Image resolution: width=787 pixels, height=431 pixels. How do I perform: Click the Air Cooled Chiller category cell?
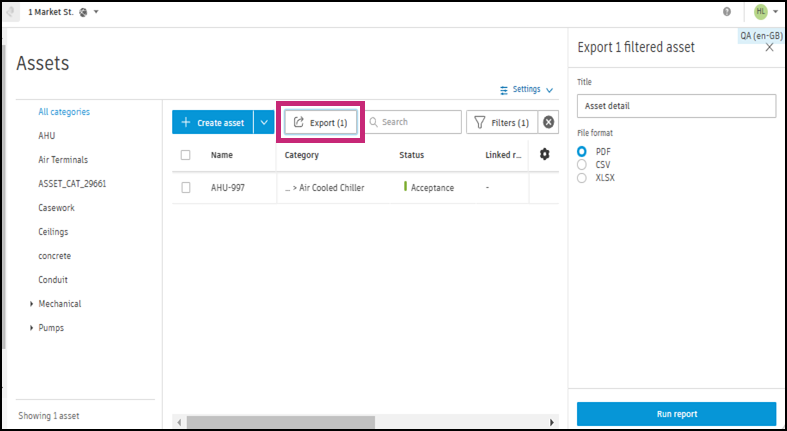coord(324,188)
